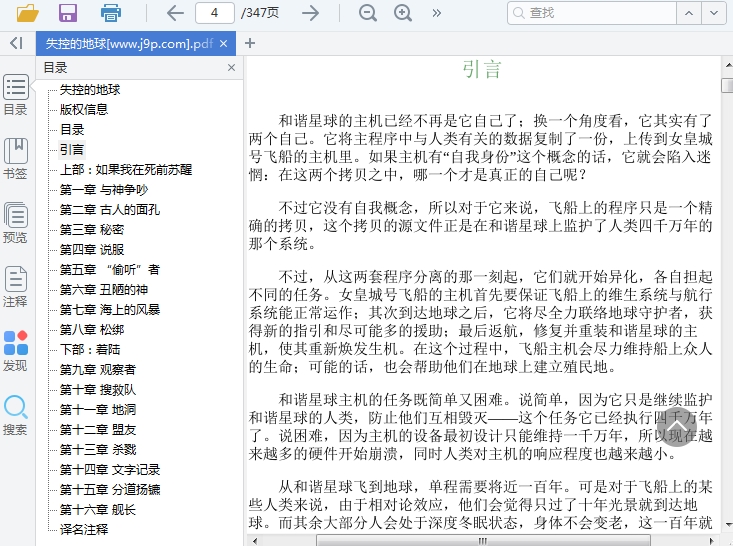
Task: Jump to 上部：如果我在死前苏醒
Action: tap(126, 170)
